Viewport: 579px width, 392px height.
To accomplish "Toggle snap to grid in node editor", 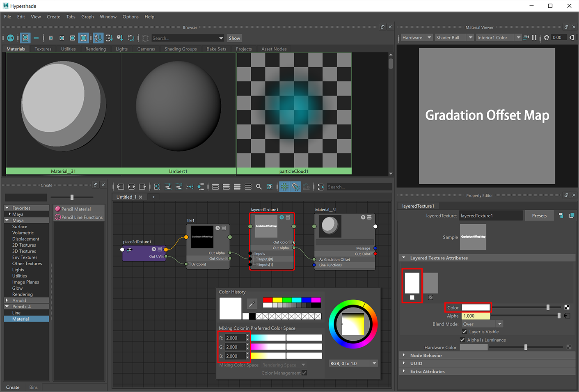I will pos(295,187).
